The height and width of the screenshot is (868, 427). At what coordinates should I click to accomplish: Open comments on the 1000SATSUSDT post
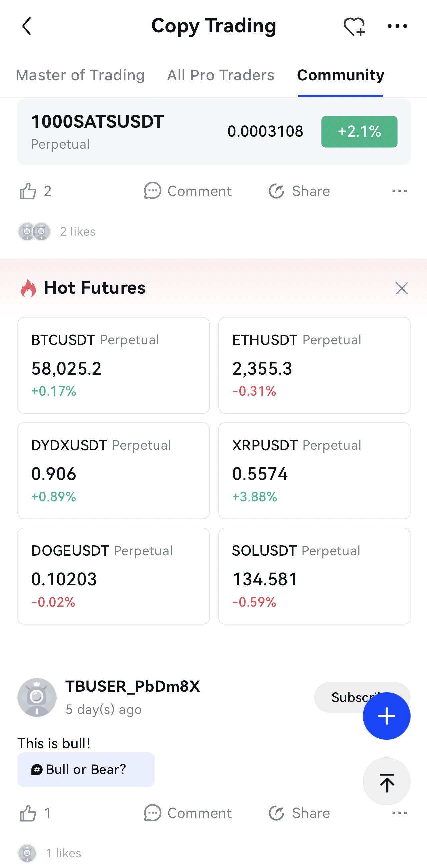(x=188, y=191)
